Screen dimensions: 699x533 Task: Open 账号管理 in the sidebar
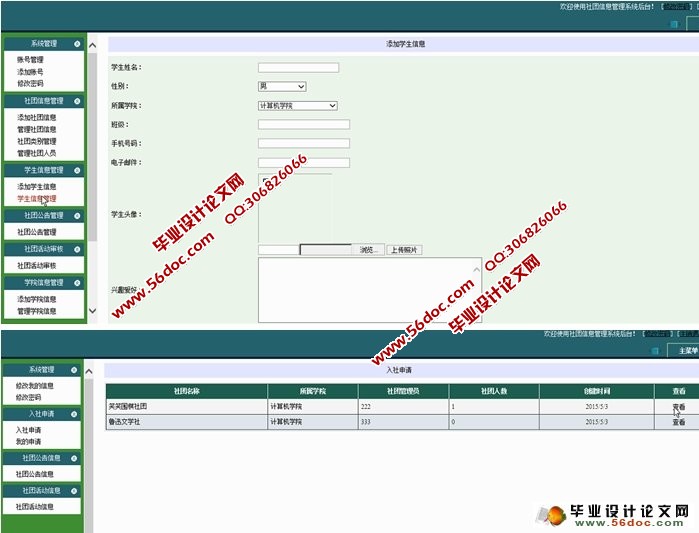[30, 60]
